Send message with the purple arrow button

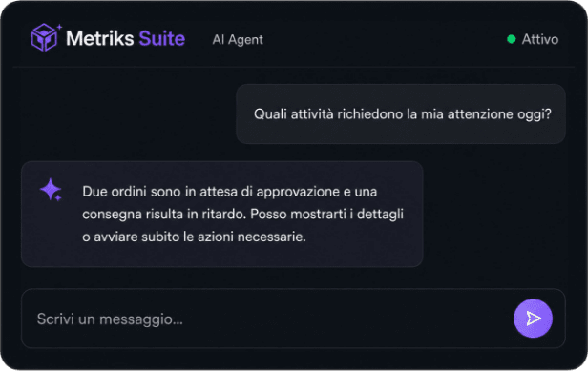tap(533, 319)
